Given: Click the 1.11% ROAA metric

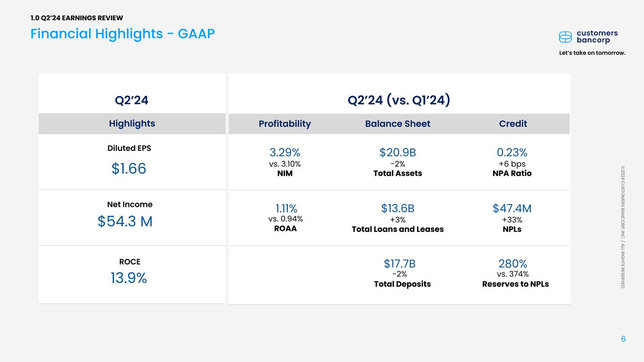Looking at the screenshot, I should coord(286,208).
